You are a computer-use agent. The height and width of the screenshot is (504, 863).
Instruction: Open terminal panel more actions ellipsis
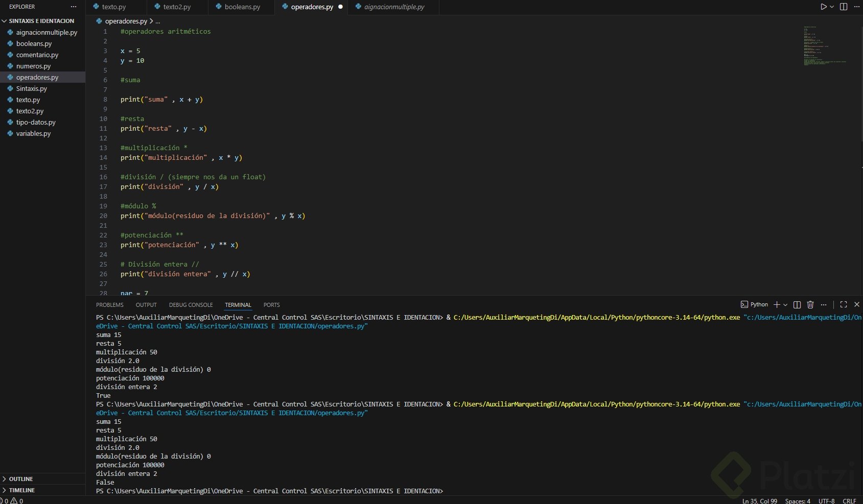[824, 305]
